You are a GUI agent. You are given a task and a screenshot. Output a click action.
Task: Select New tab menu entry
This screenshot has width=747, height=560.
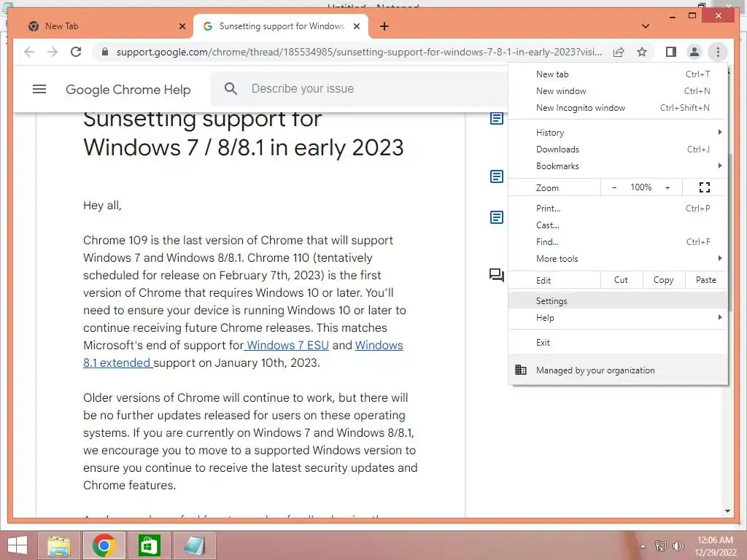[618, 74]
